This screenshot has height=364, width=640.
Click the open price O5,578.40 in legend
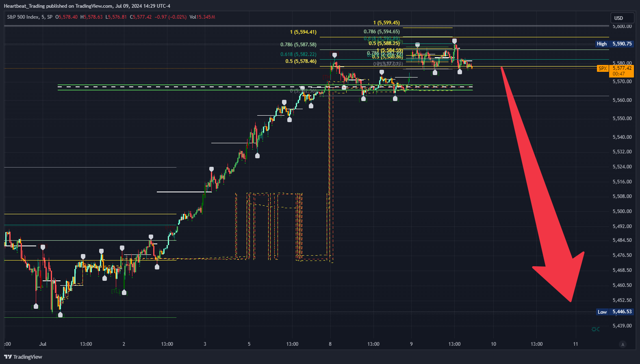click(66, 17)
